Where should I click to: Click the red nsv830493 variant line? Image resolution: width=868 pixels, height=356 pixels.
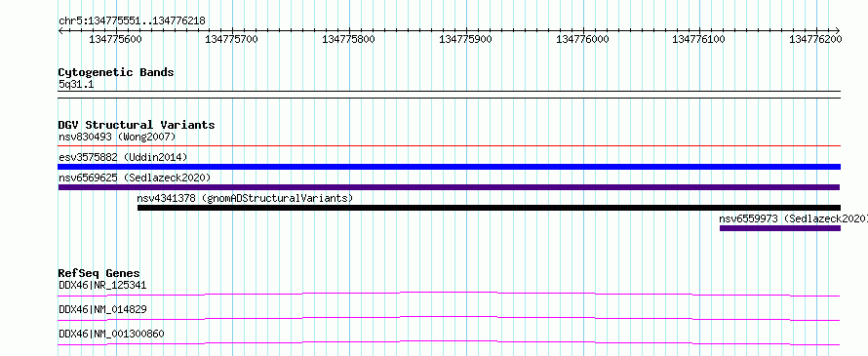pyautogui.click(x=450, y=146)
